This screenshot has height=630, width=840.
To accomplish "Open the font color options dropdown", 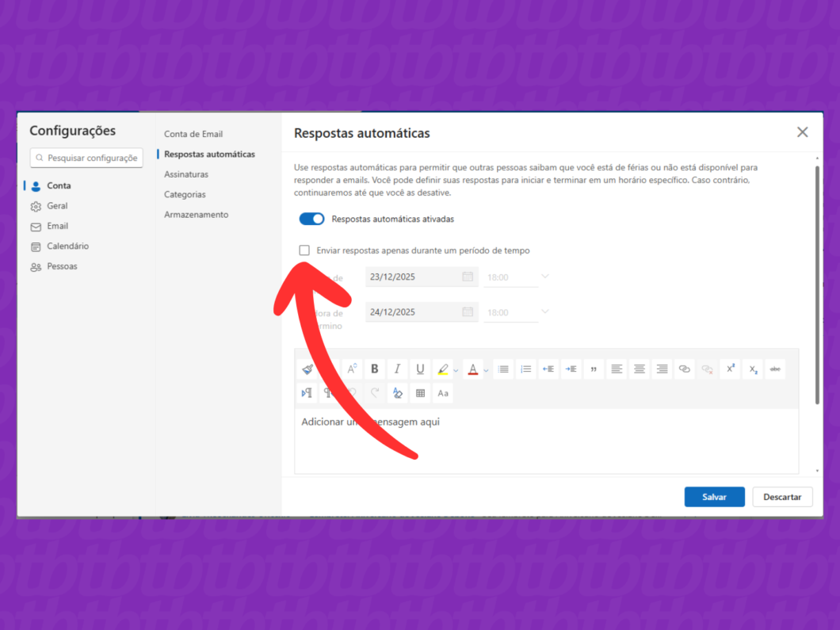I will point(485,368).
